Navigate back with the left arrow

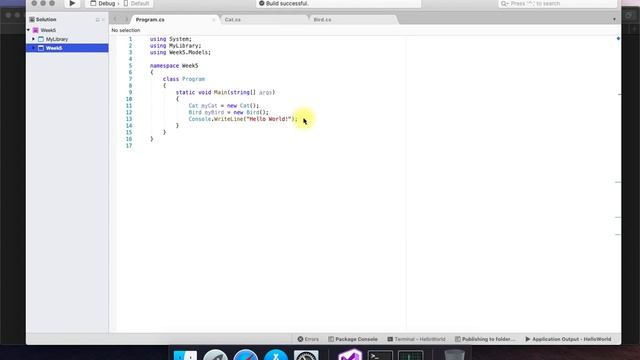115,19
